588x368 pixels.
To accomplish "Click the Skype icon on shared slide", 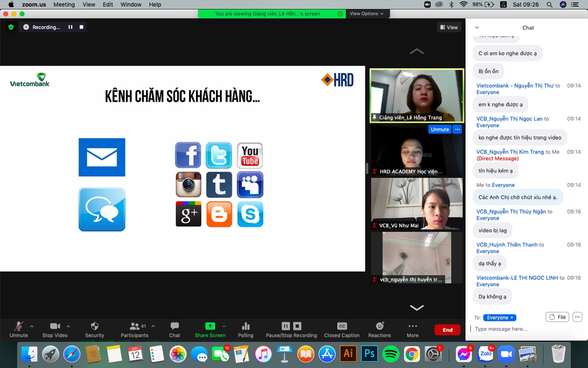I will pos(250,214).
